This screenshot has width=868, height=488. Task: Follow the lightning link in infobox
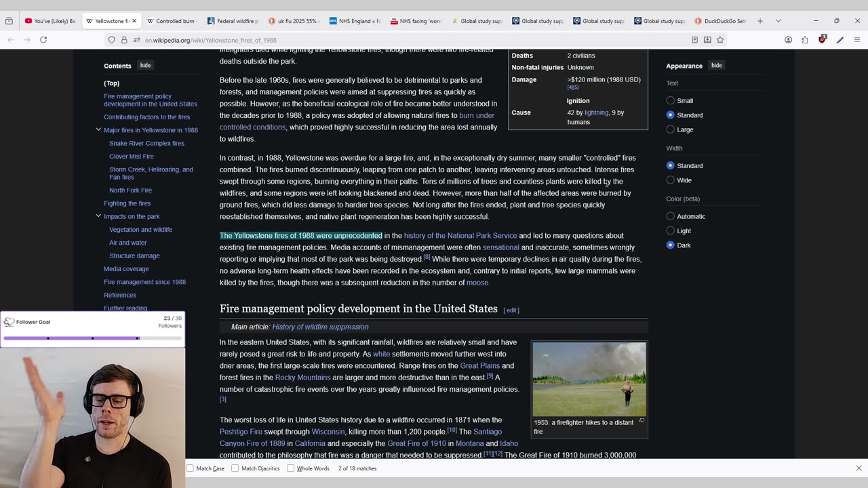coord(596,113)
